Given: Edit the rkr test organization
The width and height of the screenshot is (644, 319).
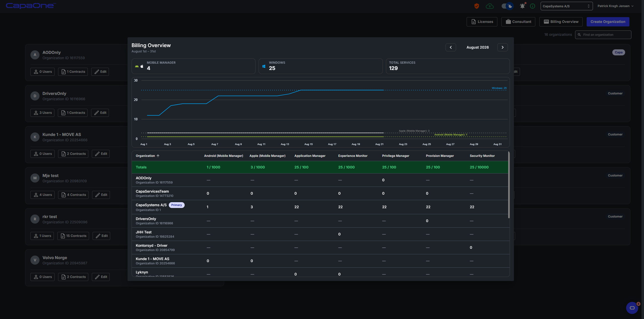Looking at the screenshot, I should coord(101,236).
